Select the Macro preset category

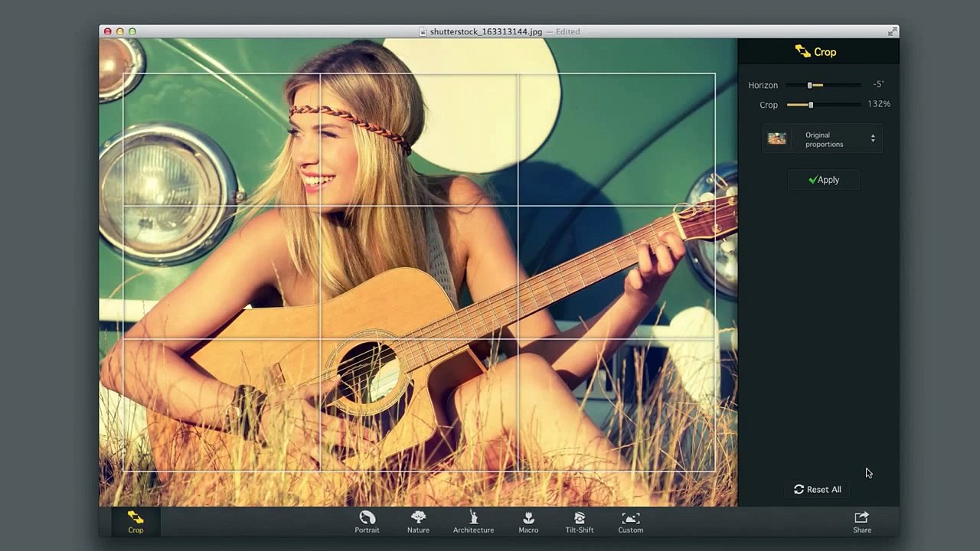tap(528, 522)
